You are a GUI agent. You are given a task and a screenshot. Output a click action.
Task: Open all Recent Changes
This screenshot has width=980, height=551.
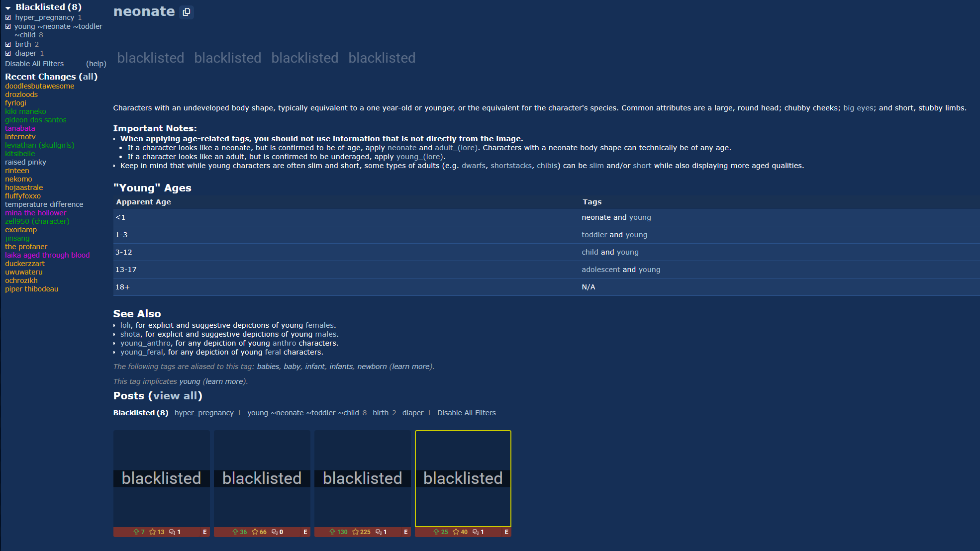tap(88, 77)
